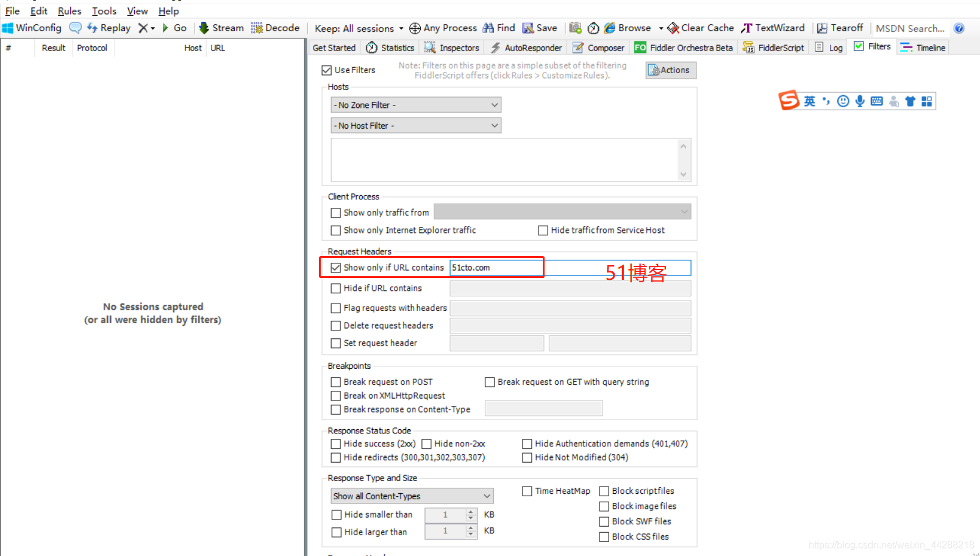Toggle Decode option
Screen dimensions: 980x556
coord(275,28)
